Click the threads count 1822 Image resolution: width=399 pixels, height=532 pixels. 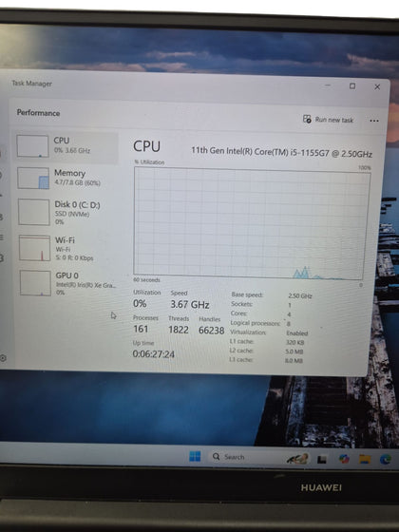coord(179,330)
